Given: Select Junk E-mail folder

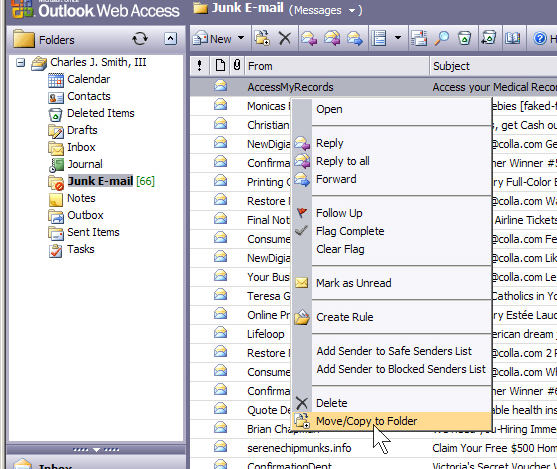Looking at the screenshot, I should pyautogui.click(x=101, y=182).
